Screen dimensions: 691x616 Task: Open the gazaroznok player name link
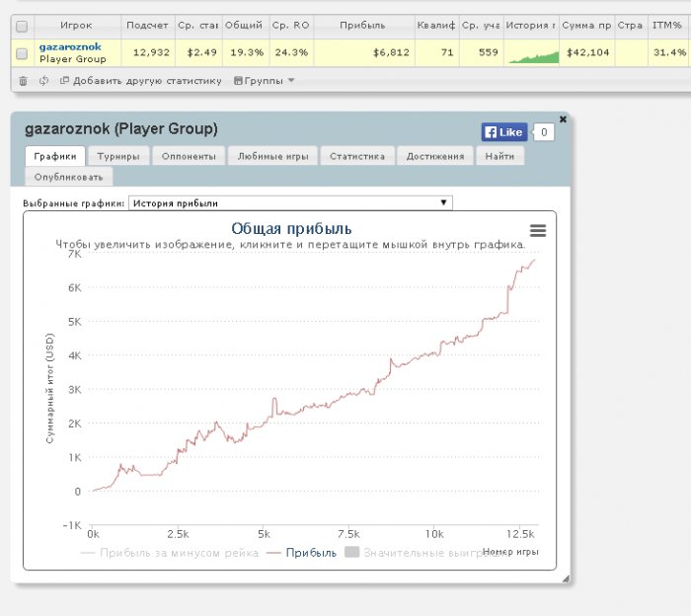pos(70,46)
